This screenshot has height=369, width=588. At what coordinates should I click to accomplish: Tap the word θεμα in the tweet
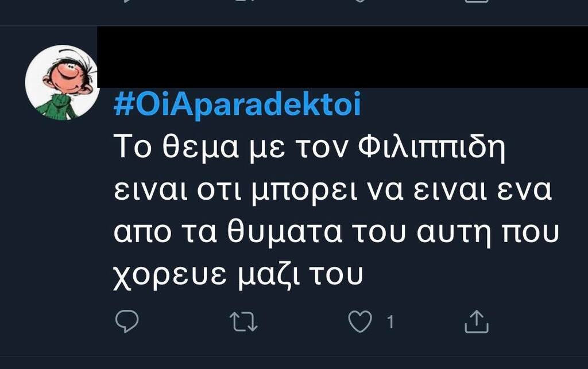point(200,147)
